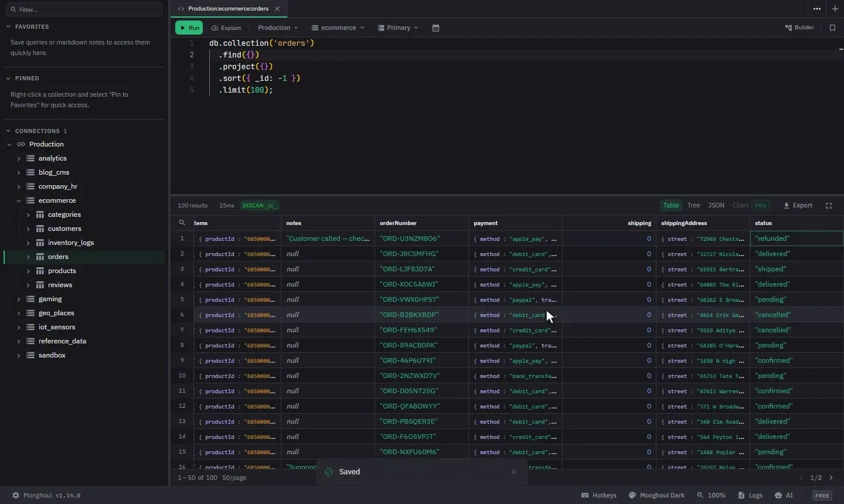The height and width of the screenshot is (504, 844).
Task: Click the 100% zoom control in status bar
Action: 711,495
